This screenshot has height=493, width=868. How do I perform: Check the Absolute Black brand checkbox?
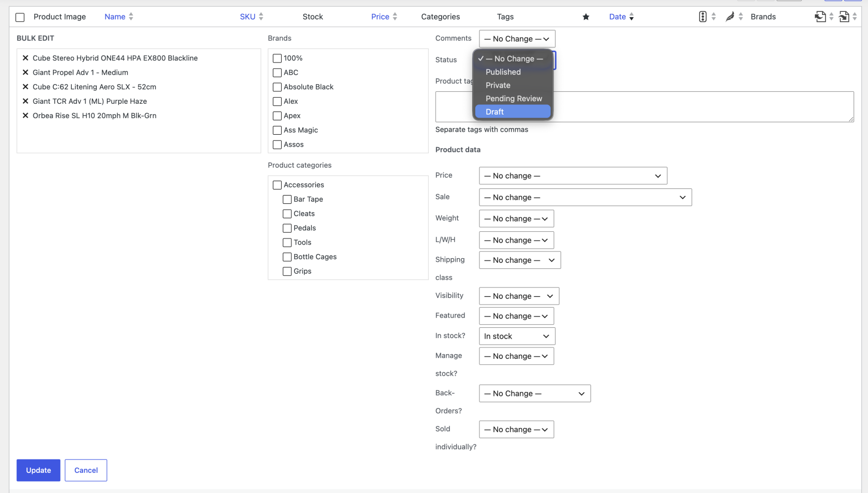[x=277, y=87]
